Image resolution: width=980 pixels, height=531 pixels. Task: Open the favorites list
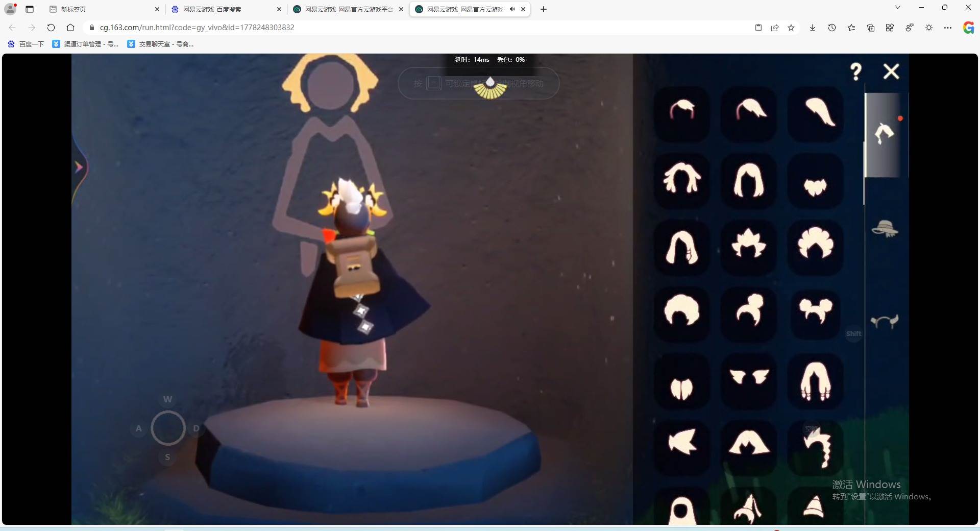pos(851,28)
